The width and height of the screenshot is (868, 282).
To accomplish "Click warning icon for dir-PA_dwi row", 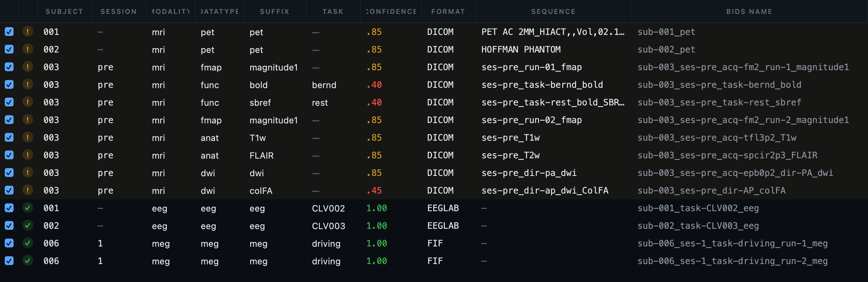I will [x=27, y=173].
